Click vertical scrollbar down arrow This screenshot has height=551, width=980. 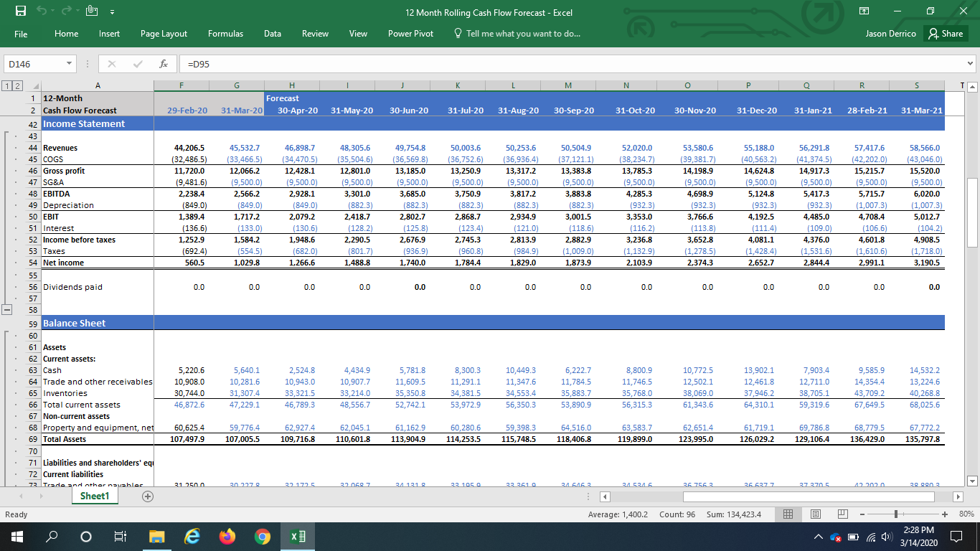[x=973, y=481]
